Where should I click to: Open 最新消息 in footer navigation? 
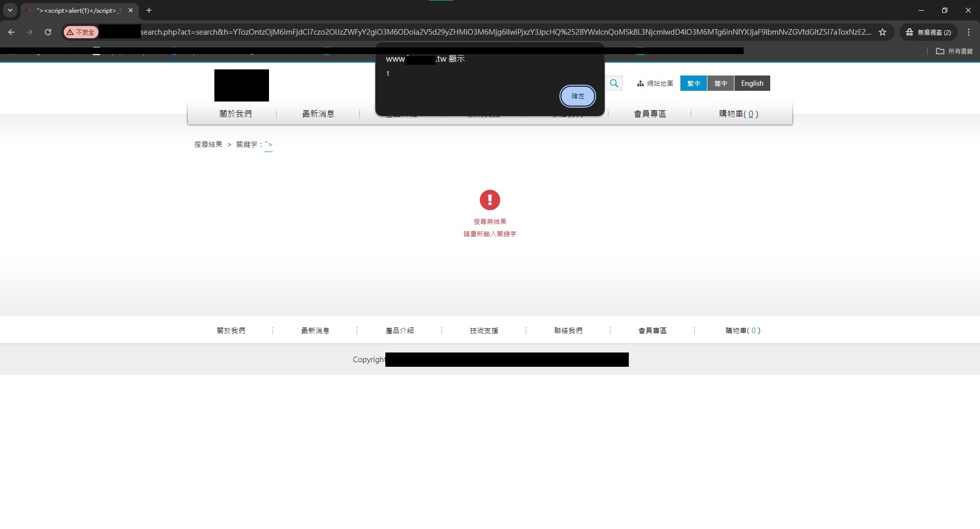click(315, 331)
